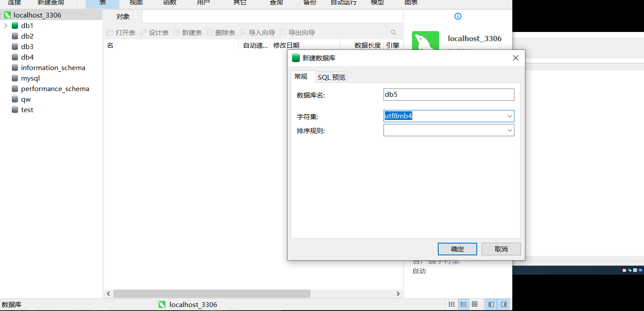Switch to the detail table view
Viewport: 644px width, 311px height.
tap(475, 304)
